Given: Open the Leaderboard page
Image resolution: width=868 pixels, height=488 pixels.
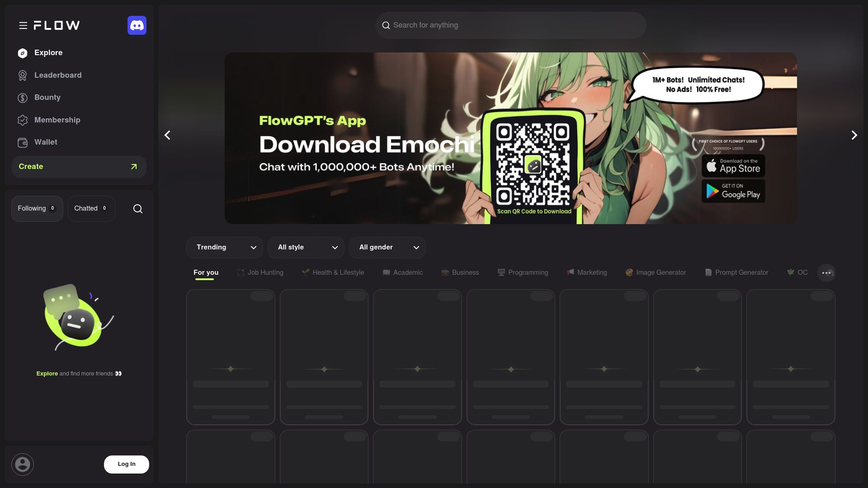Looking at the screenshot, I should point(58,75).
